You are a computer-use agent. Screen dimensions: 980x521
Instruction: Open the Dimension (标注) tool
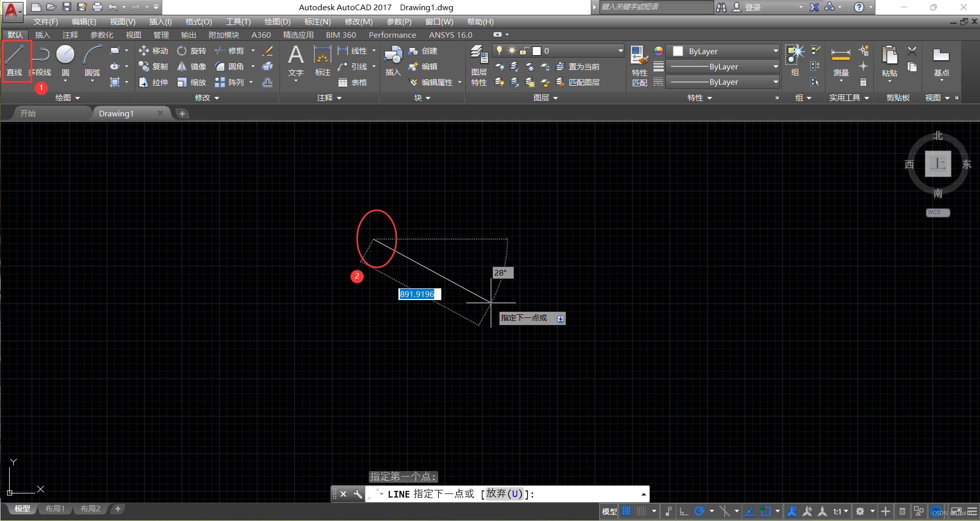tap(322, 61)
